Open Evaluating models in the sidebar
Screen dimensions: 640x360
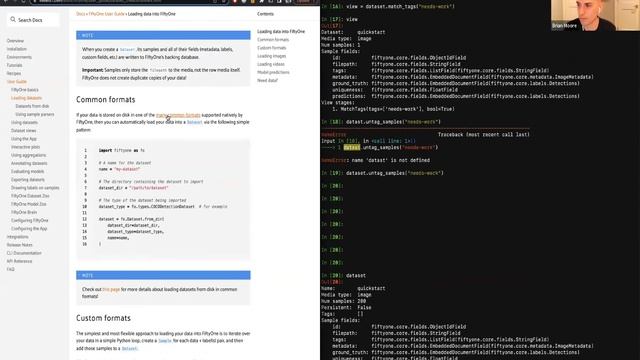[x=28, y=171]
